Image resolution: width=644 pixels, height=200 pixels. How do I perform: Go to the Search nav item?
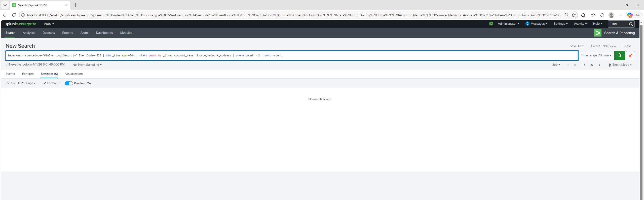pos(10,33)
